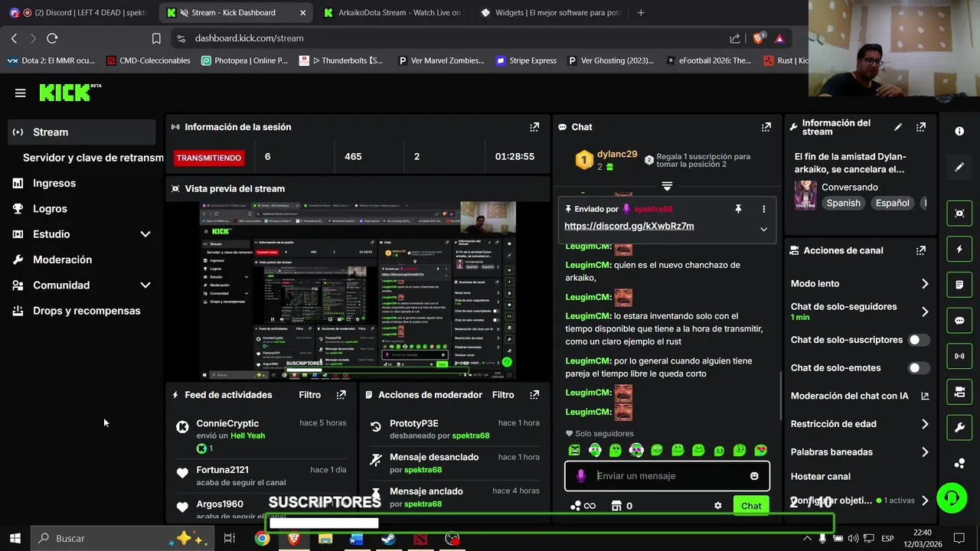Open Configurar objetivos arrow

(925, 500)
